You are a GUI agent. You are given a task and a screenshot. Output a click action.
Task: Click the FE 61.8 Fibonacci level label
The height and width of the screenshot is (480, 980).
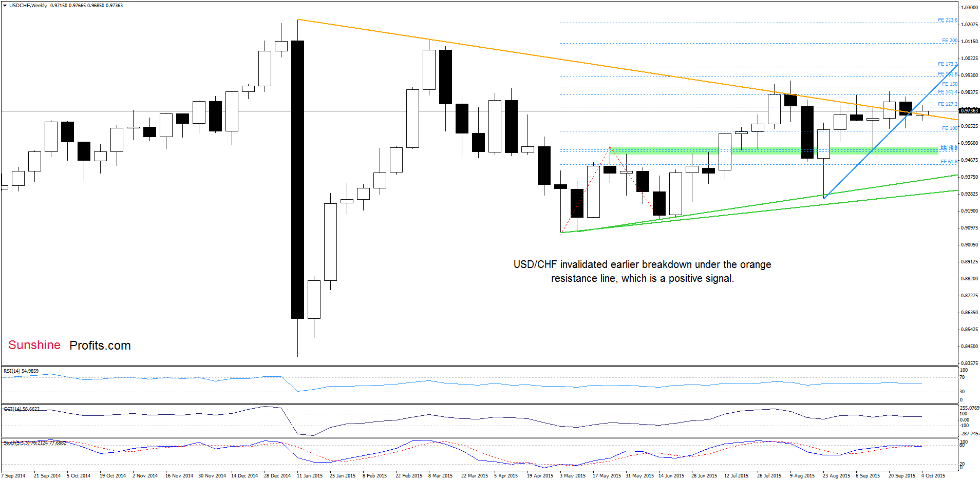point(949,162)
